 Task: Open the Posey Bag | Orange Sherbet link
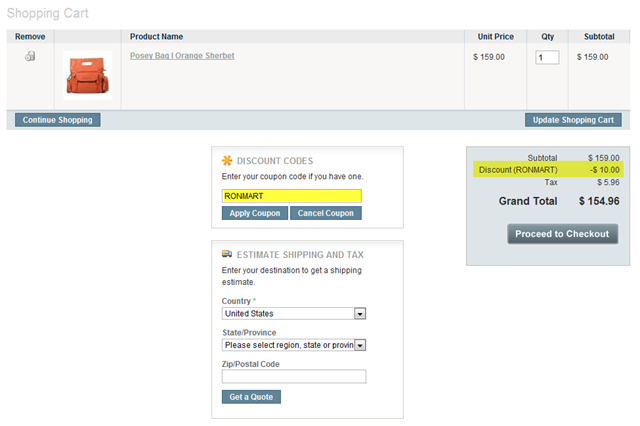(x=182, y=56)
